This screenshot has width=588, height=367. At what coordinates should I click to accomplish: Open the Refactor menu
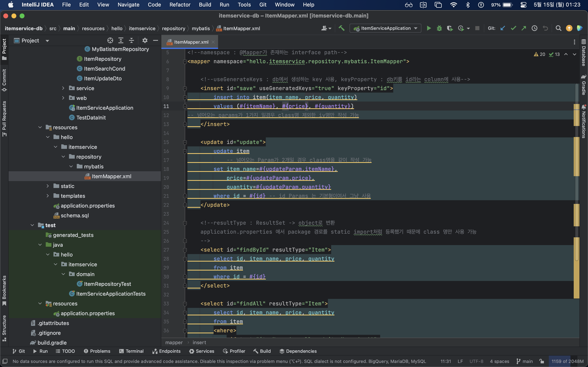(x=180, y=5)
